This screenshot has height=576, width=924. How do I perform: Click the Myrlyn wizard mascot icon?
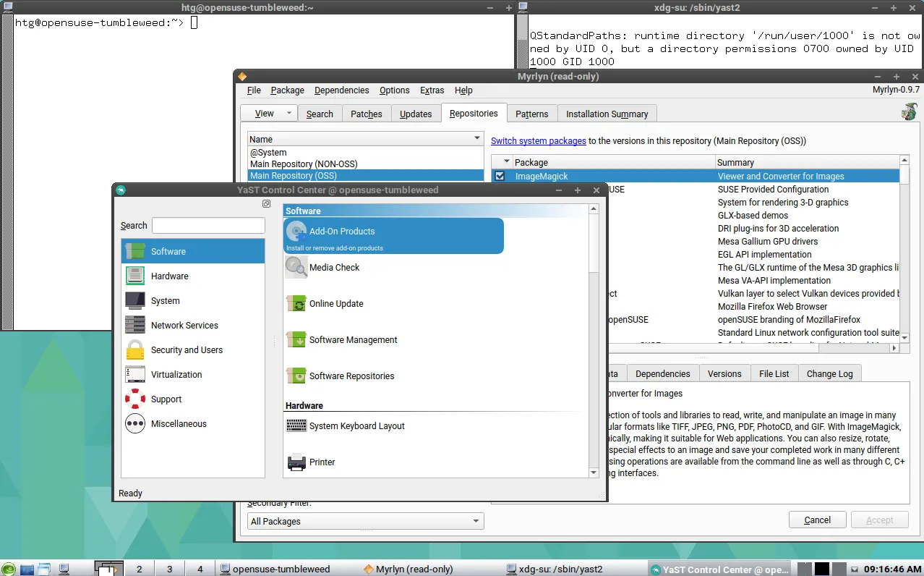click(x=908, y=111)
